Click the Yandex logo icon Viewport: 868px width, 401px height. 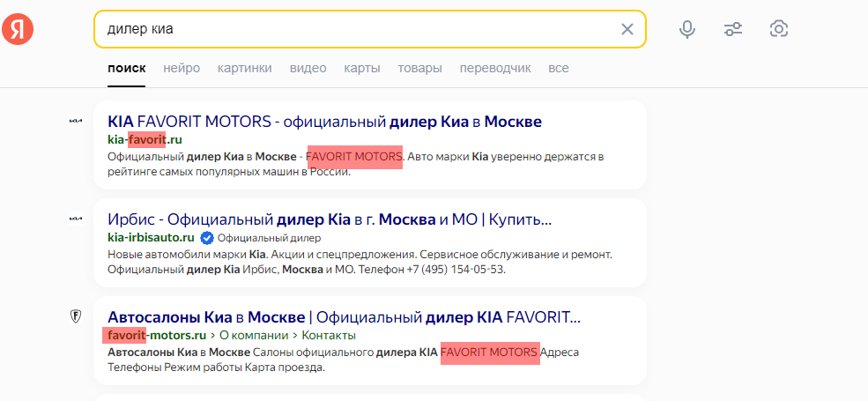pos(18,29)
